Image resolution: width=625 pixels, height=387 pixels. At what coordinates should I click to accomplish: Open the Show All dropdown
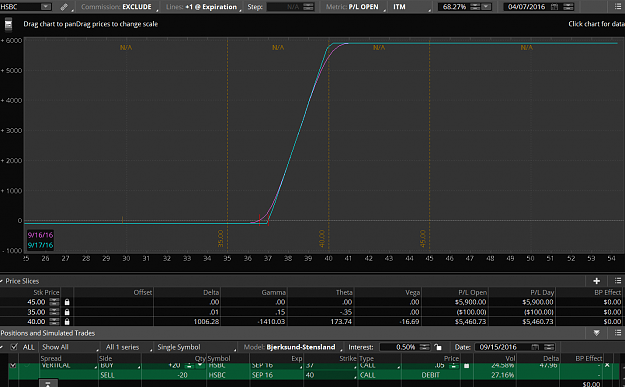point(70,347)
